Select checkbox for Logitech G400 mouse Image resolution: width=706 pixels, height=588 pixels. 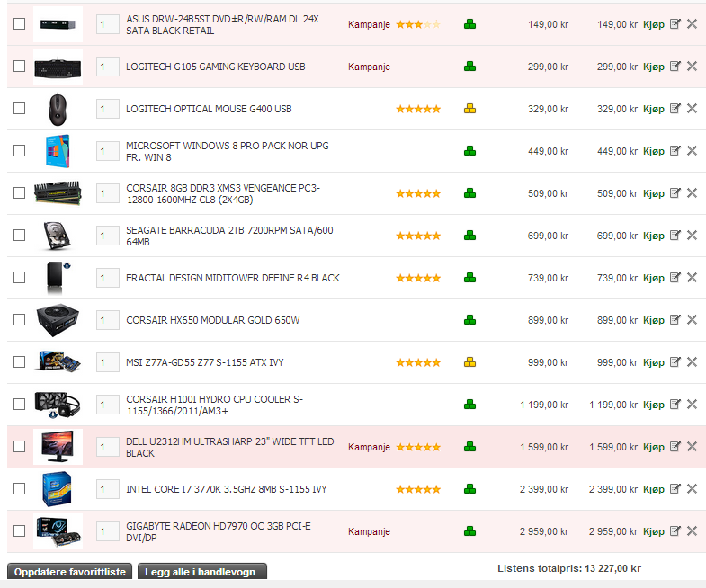tap(20, 109)
